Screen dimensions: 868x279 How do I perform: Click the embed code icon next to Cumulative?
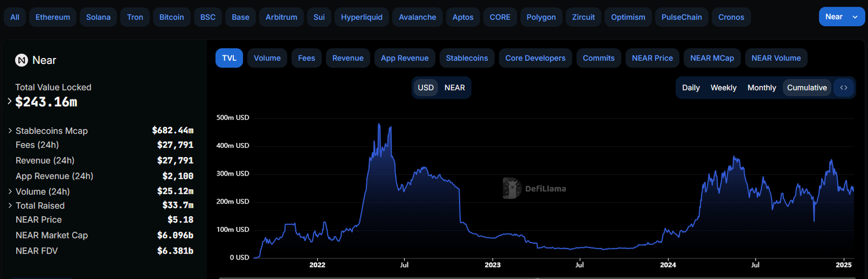(844, 88)
